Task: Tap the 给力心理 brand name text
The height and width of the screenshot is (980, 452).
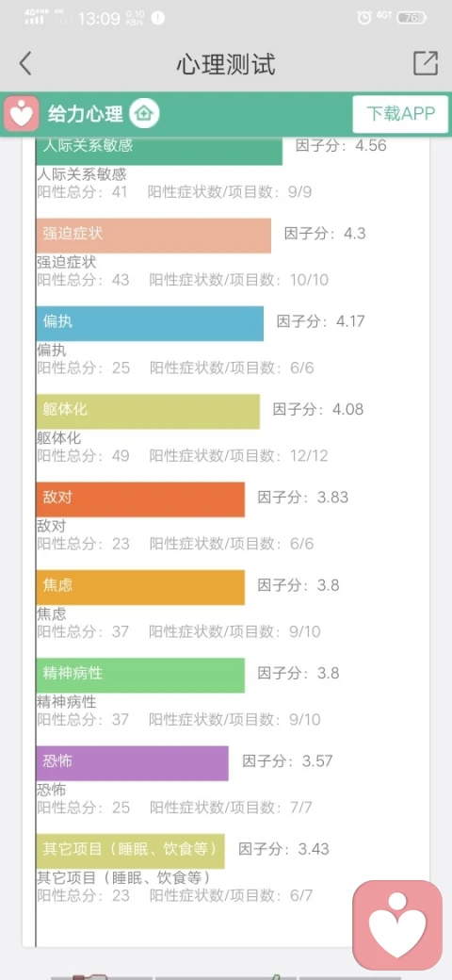Action: click(86, 114)
